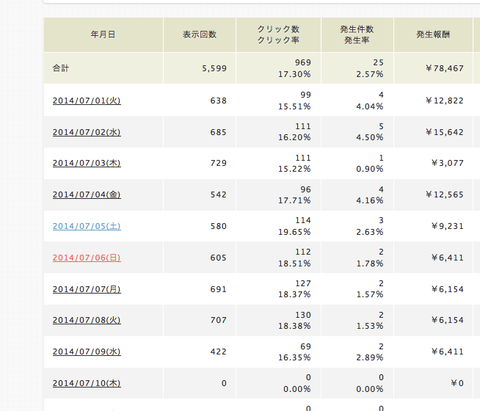Select click rate 15.51%
The height and width of the screenshot is (411, 480).
(295, 107)
